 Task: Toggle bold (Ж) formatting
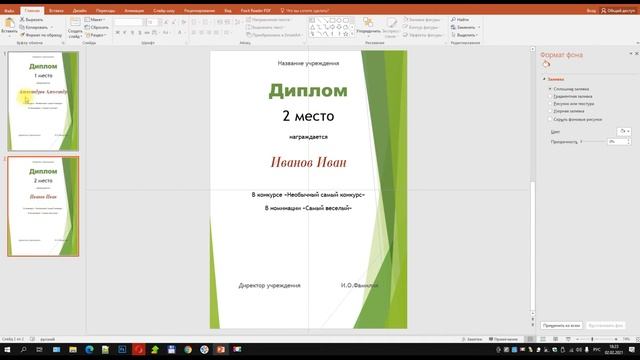tap(118, 32)
